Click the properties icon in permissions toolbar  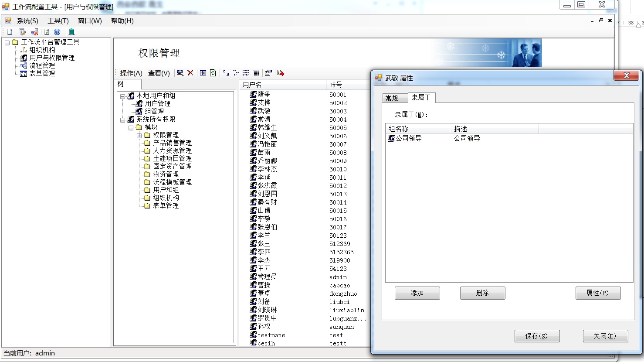coord(268,73)
